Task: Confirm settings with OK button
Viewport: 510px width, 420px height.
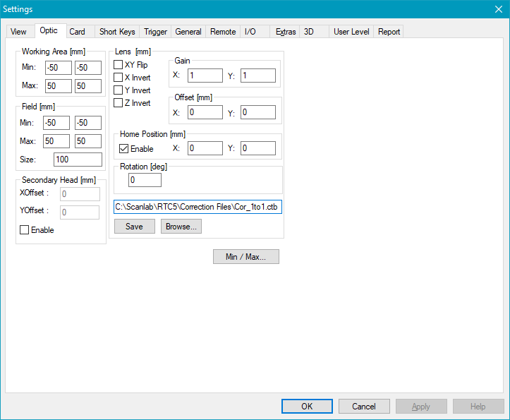Action: (x=307, y=407)
